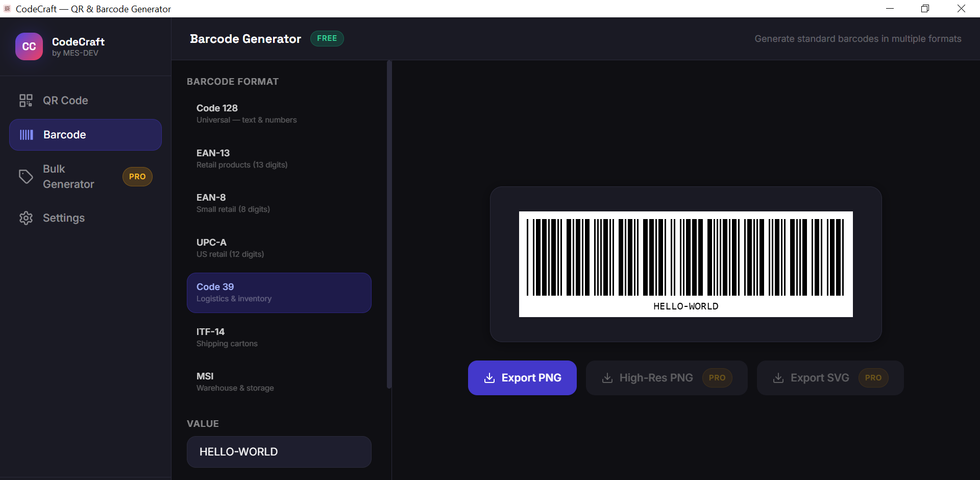Select the MSI warehouse format

click(x=279, y=382)
